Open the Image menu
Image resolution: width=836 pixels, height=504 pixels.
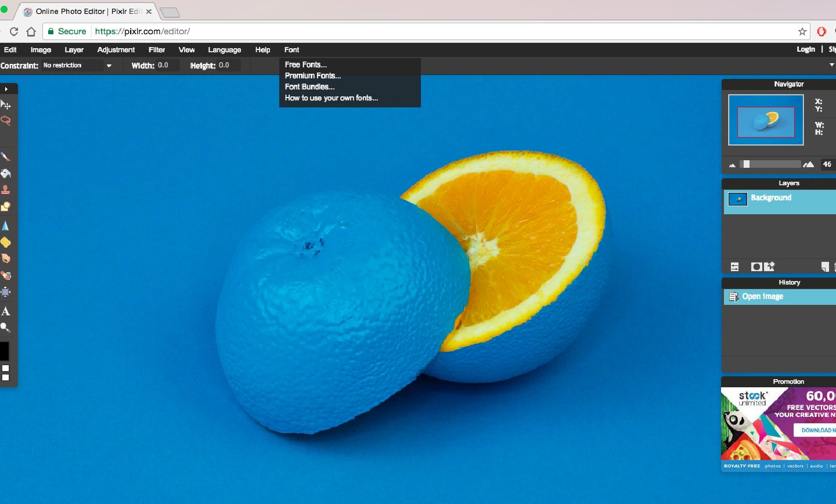[41, 50]
